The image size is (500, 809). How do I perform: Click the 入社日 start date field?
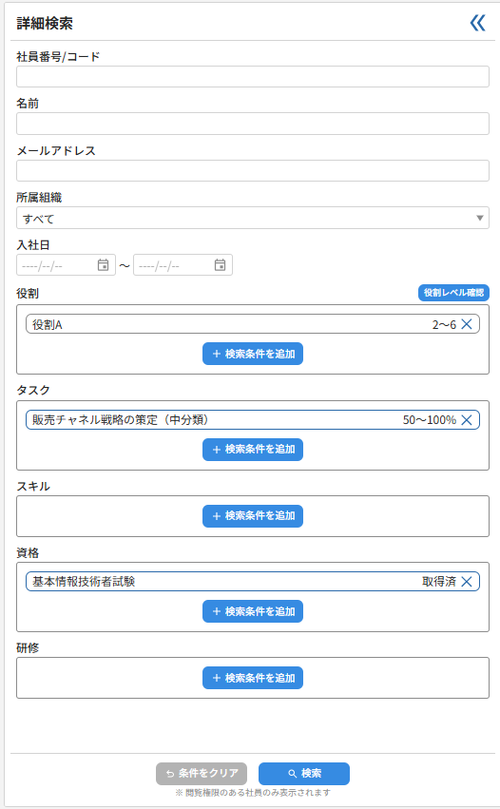[x=66, y=265]
